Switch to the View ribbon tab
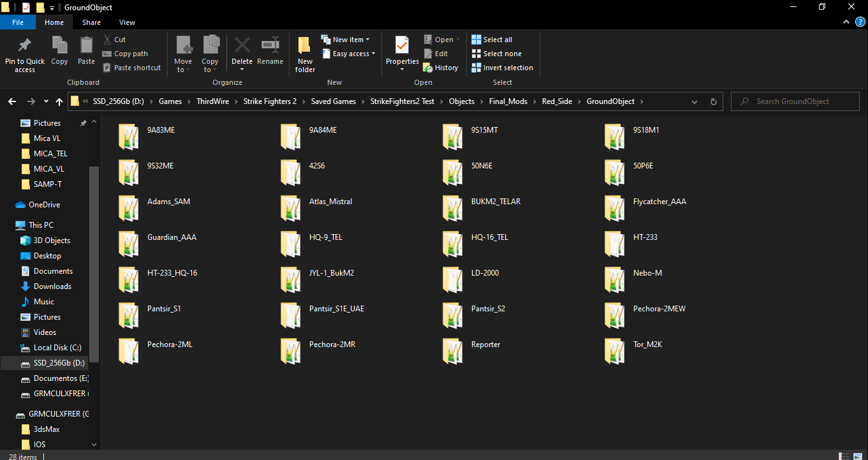Screen dimensions: 868x460 [x=128, y=22]
